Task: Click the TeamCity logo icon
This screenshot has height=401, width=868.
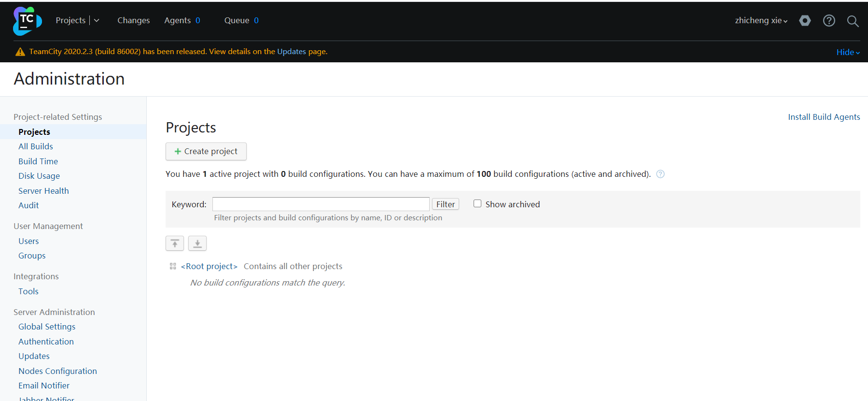Action: 27,21
